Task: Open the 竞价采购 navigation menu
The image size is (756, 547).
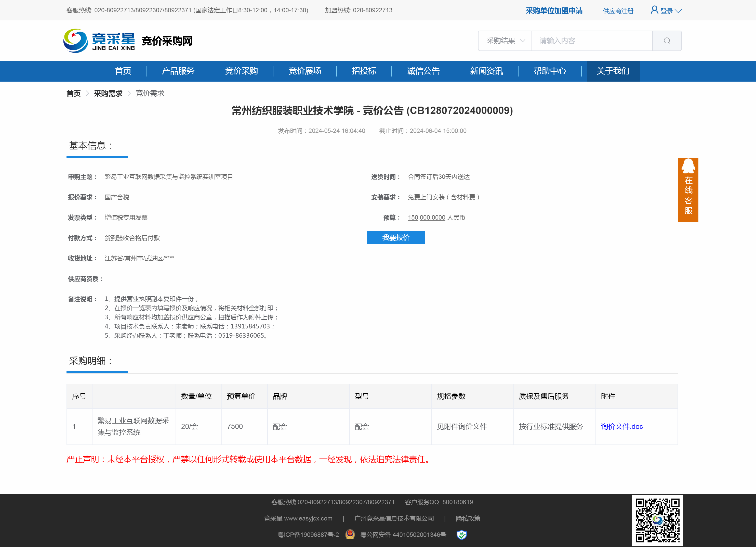Action: pos(241,71)
